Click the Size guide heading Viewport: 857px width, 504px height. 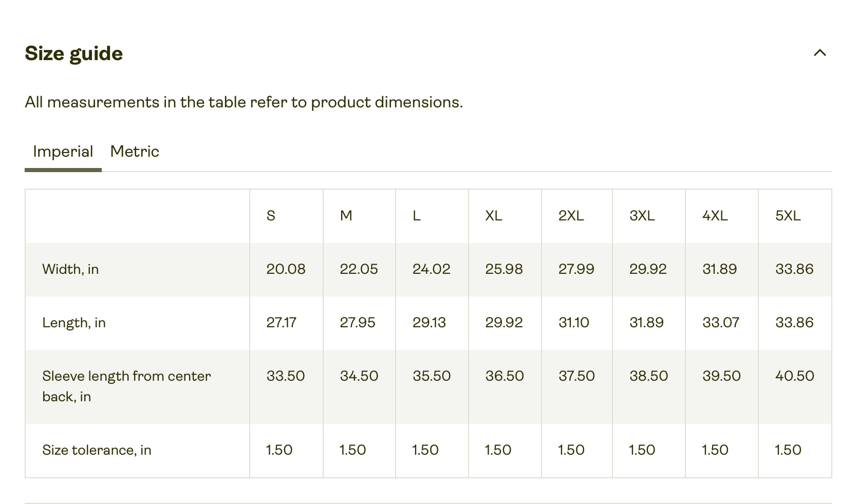coord(74,53)
